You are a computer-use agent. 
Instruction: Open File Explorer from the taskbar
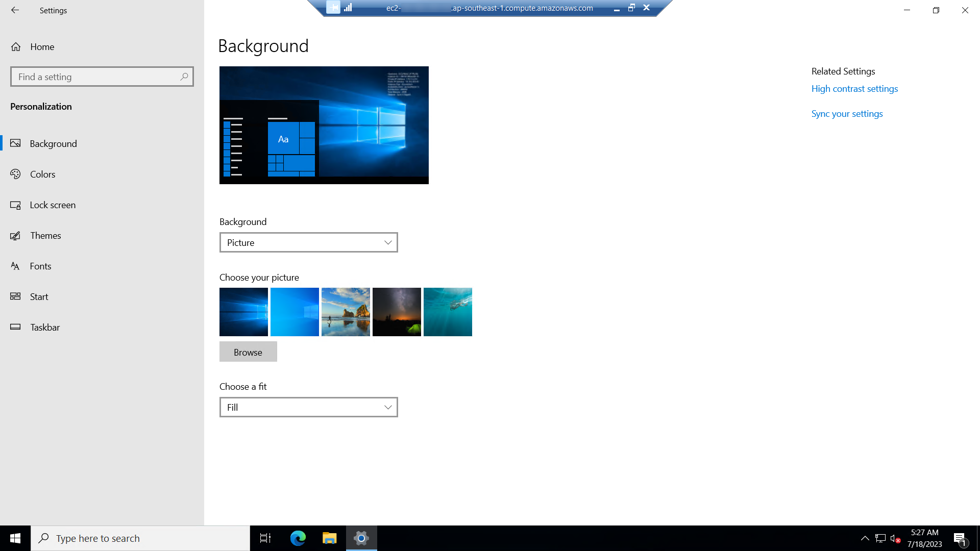tap(329, 538)
